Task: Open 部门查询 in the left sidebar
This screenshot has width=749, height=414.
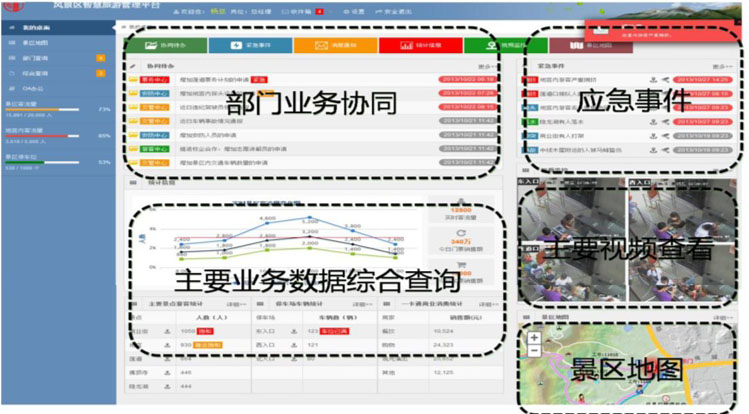Action: point(38,59)
